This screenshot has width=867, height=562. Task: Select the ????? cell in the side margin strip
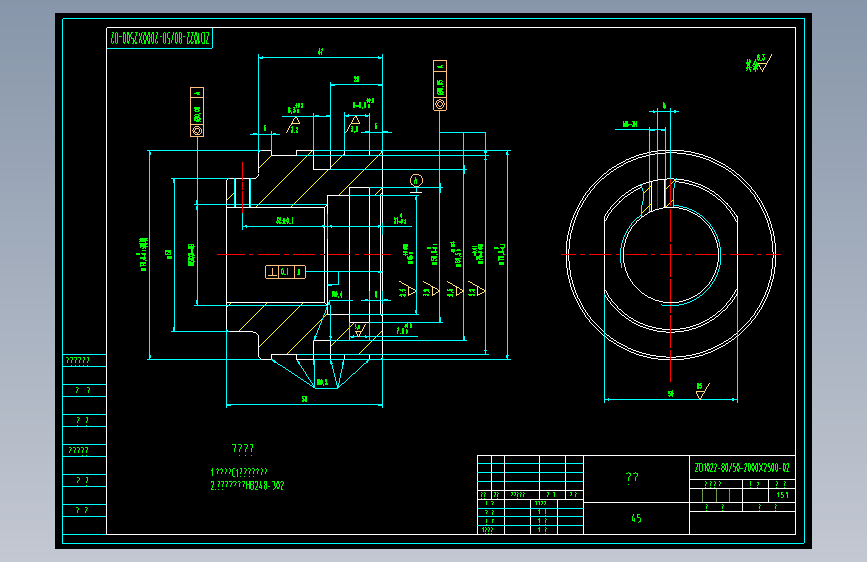click(x=85, y=450)
